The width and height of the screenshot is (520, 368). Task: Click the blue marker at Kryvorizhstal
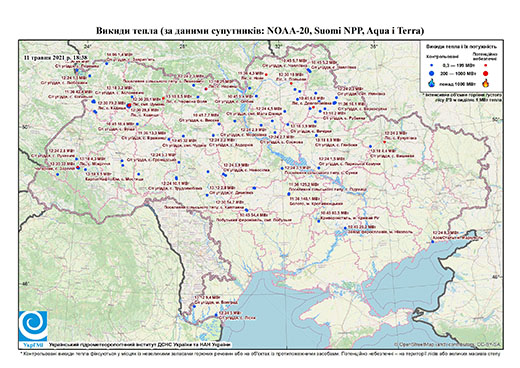(x=318, y=221)
